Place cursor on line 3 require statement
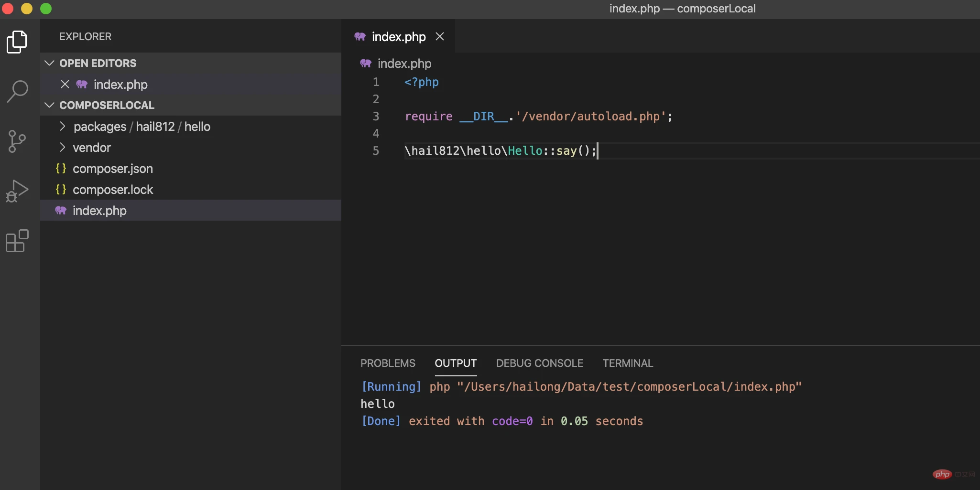The image size is (980, 490). click(x=538, y=117)
